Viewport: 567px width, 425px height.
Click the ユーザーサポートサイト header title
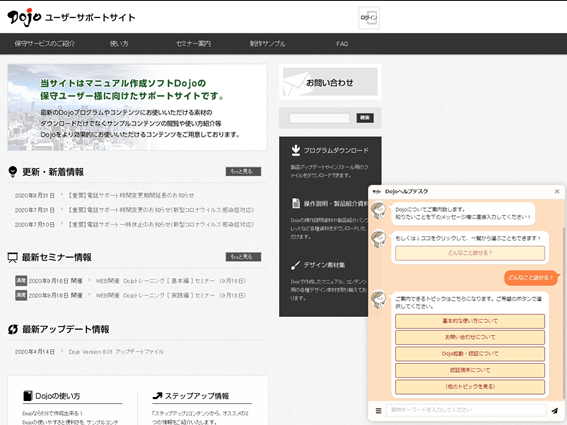point(90,18)
